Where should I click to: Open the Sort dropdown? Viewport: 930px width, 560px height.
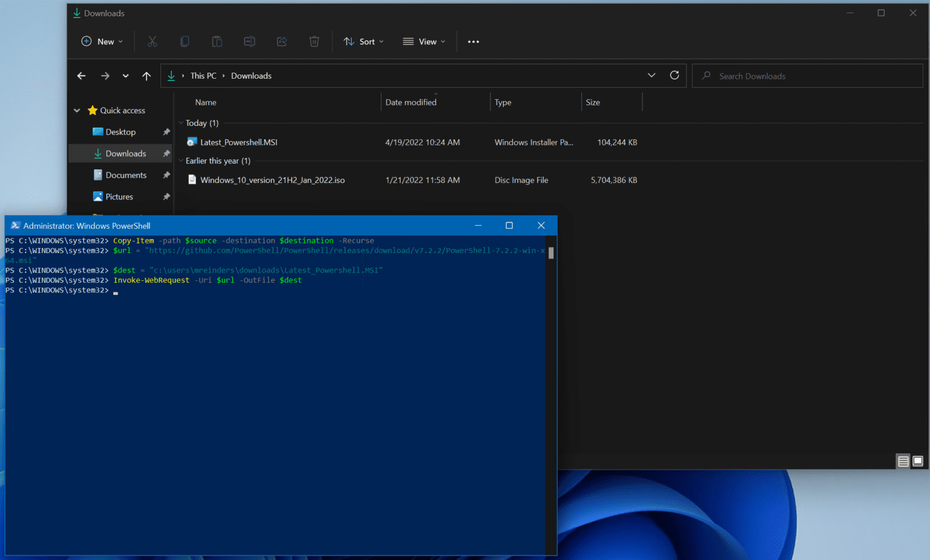coord(363,41)
